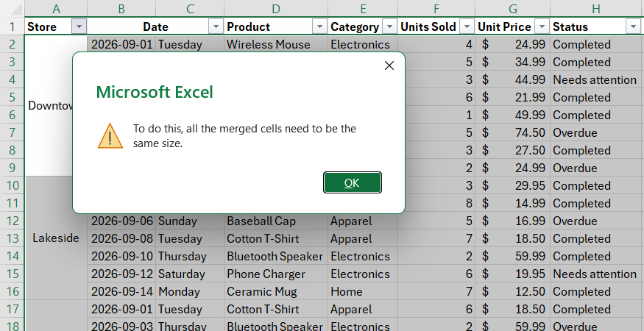Select row 12 header

pos(12,221)
